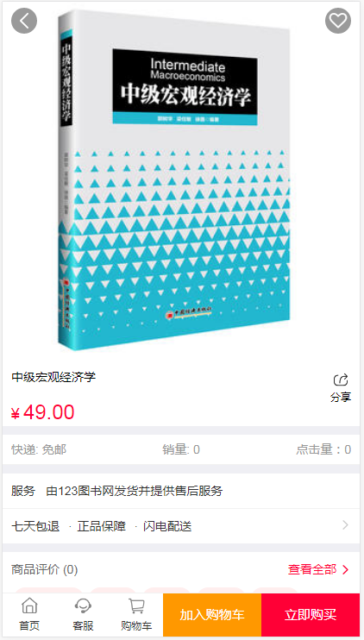Click the share icon
The height and width of the screenshot is (640, 364).
(341, 380)
